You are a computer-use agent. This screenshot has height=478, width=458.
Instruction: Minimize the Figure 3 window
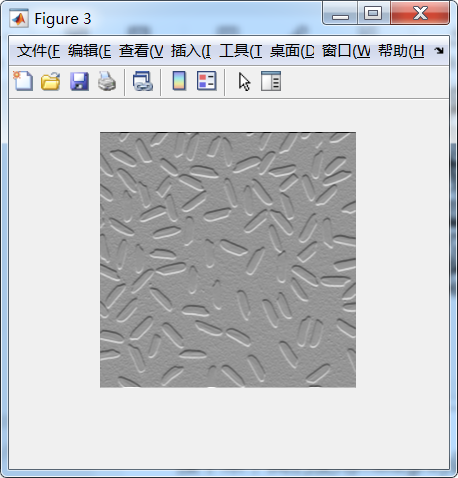point(340,13)
